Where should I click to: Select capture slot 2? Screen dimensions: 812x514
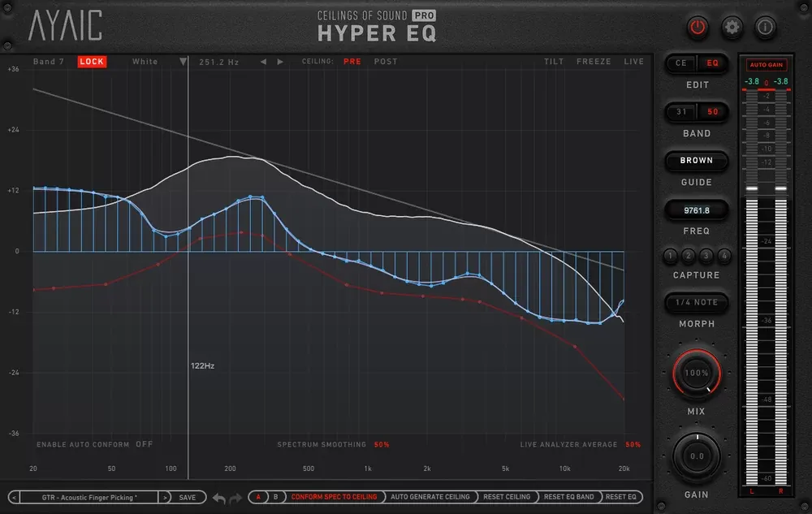click(689, 256)
